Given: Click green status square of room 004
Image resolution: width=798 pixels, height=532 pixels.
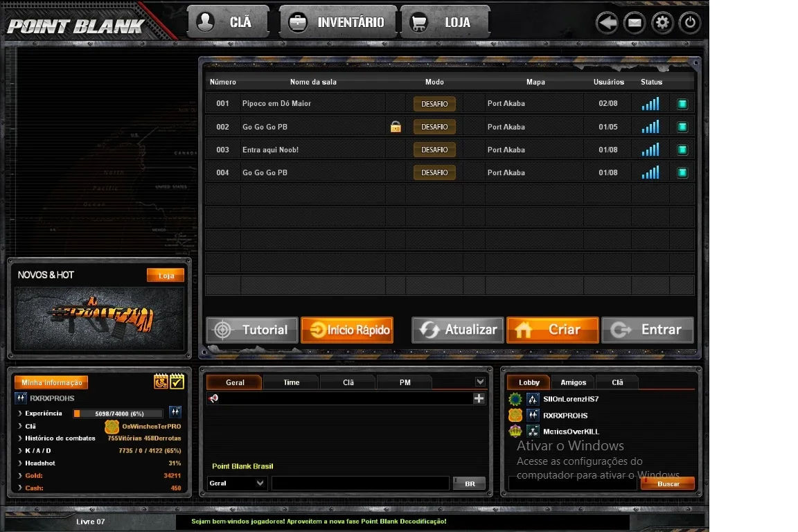Looking at the screenshot, I should click(x=682, y=172).
